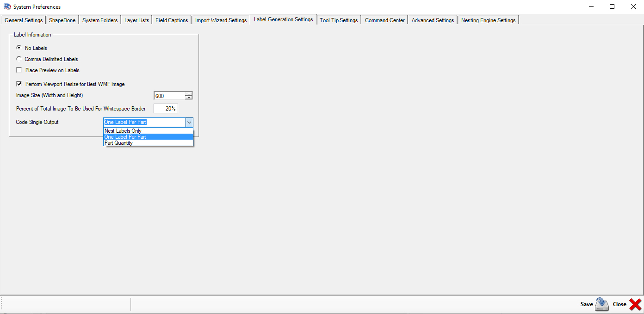The height and width of the screenshot is (314, 644).
Task: Collapse the Code Single Output dropdown arrow
Action: point(189,123)
